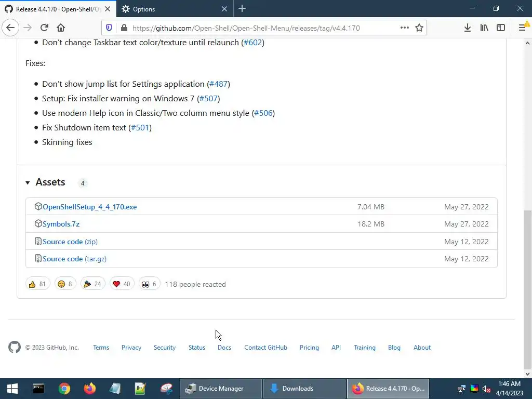Open the Docs footer link
This screenshot has height=399, width=532.
[224, 348]
